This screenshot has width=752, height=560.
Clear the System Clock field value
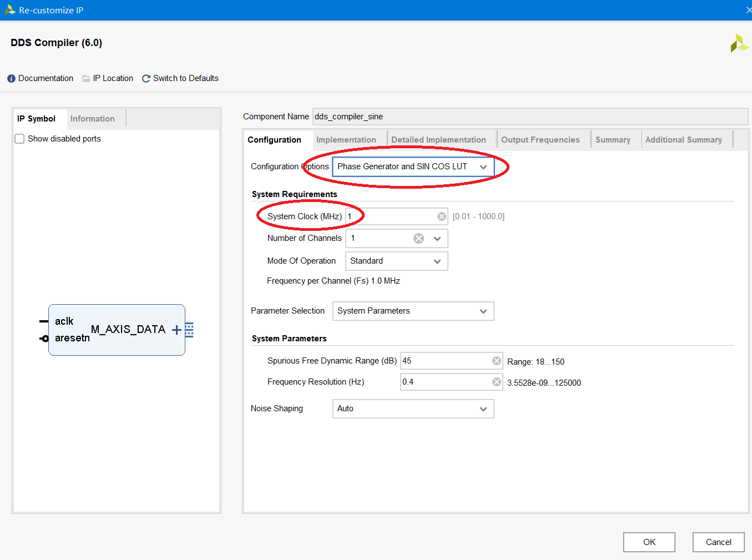[441, 216]
